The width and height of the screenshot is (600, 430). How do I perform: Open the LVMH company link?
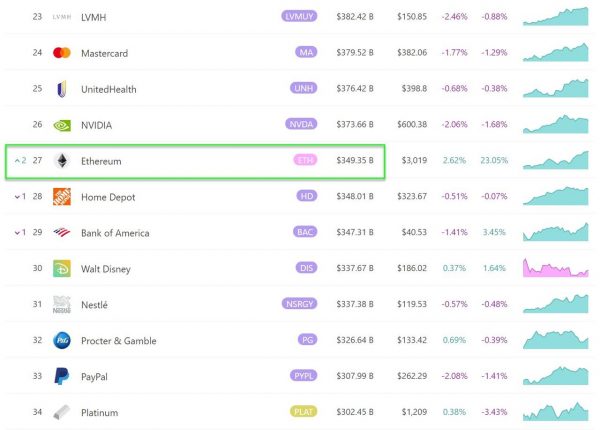click(93, 17)
